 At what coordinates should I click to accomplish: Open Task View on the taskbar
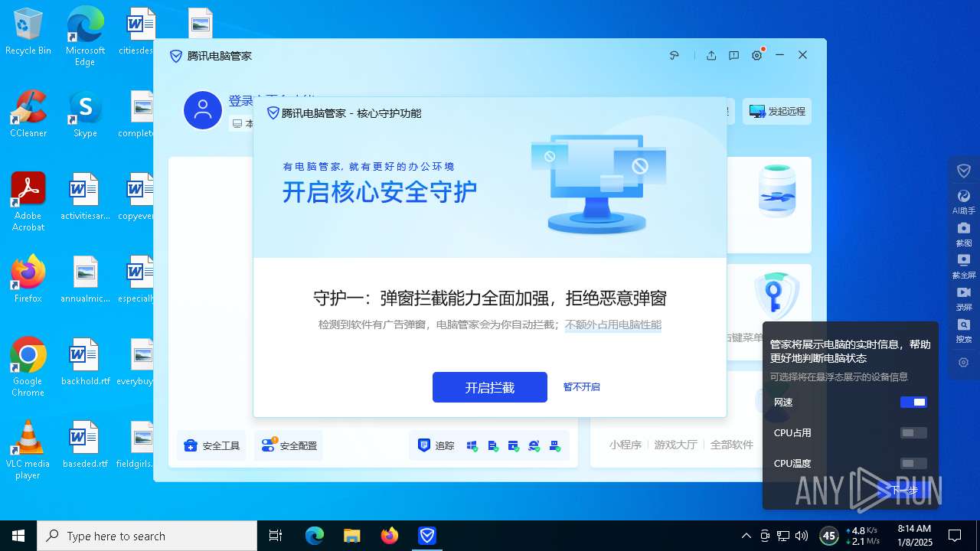click(x=276, y=536)
